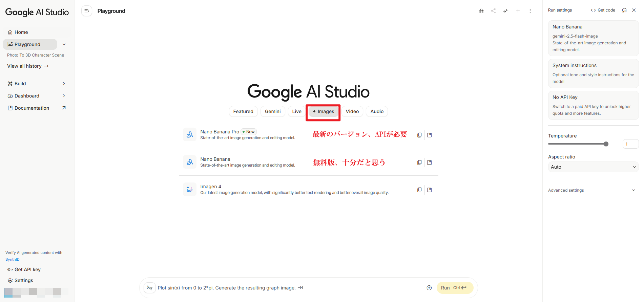Open the Nano Banana model selector card
The image size is (644, 302).
[593, 38]
